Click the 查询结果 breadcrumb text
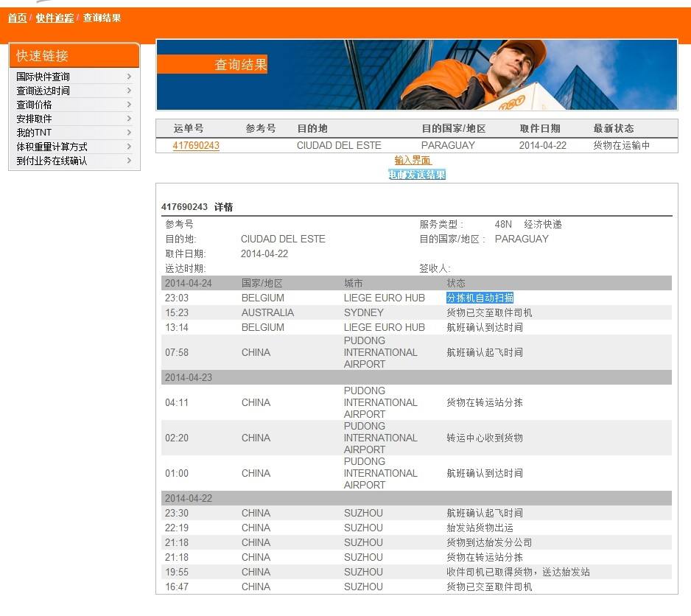 point(102,18)
